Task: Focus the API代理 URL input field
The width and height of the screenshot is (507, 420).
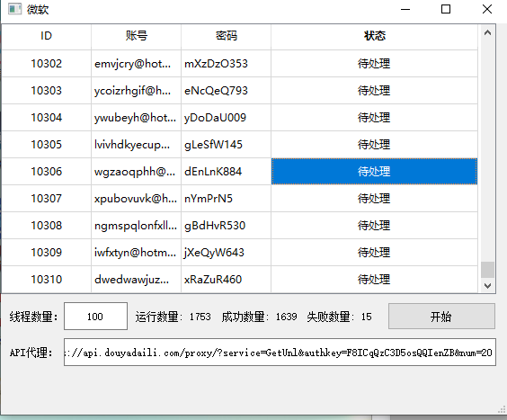Action: tap(280, 352)
